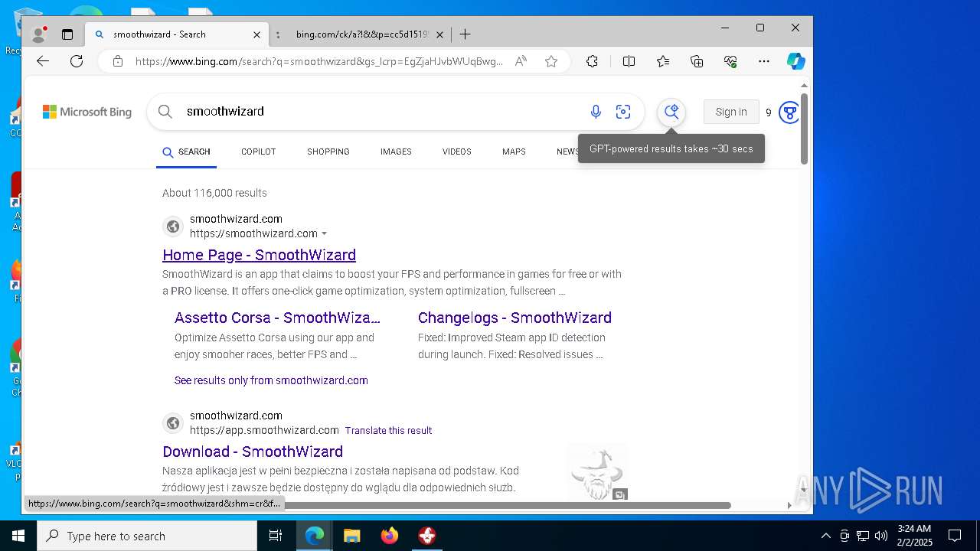Start voice search with microphone icon
This screenshot has width=980, height=551.
[x=596, y=112]
